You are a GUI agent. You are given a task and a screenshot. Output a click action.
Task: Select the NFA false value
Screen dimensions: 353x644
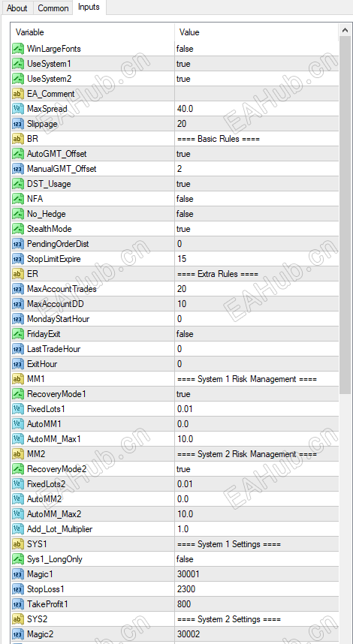coord(185,199)
